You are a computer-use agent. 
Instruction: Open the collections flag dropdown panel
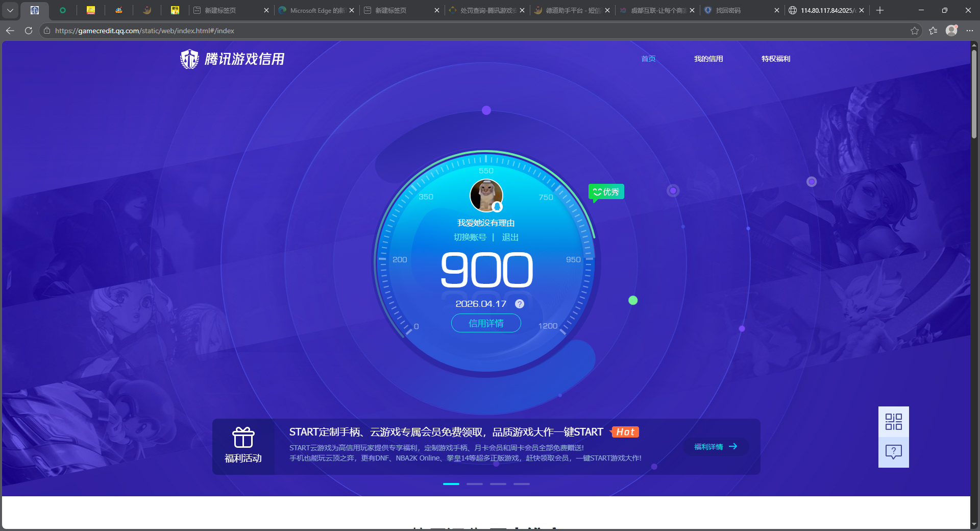(933, 31)
